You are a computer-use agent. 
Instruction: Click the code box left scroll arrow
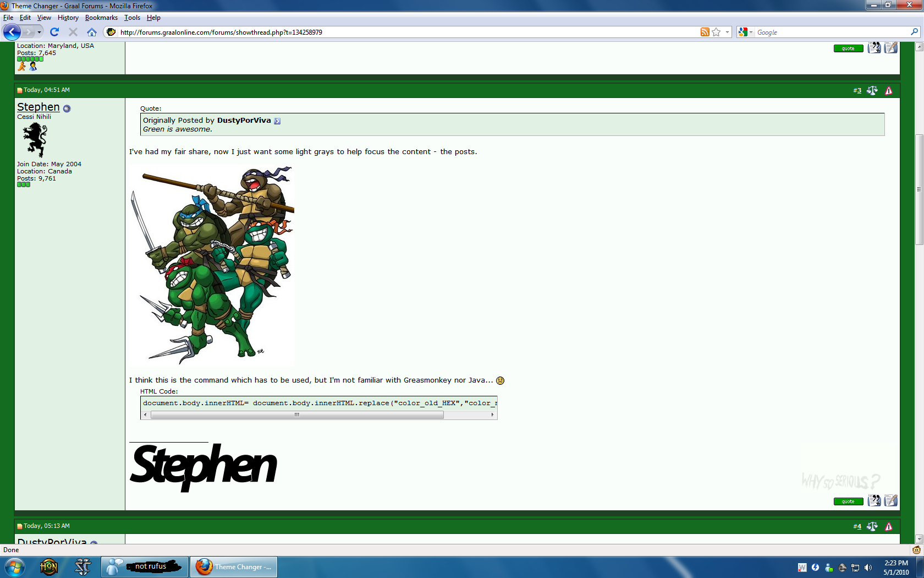[x=145, y=415]
